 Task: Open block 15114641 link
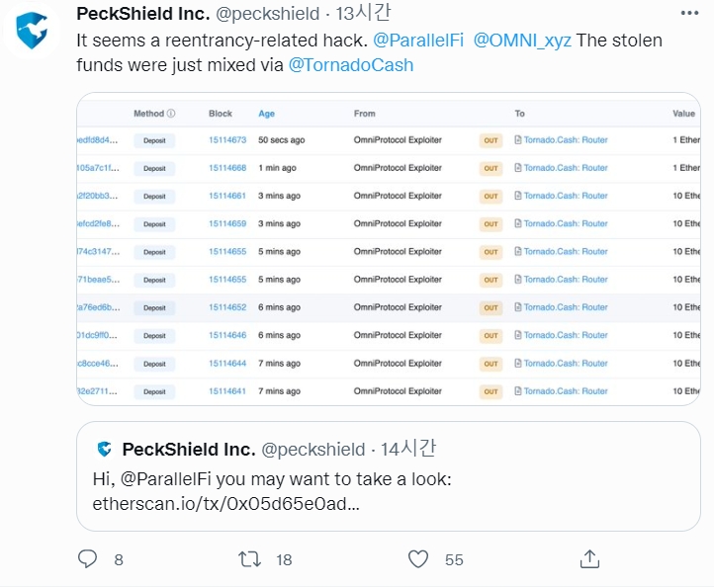click(x=227, y=391)
